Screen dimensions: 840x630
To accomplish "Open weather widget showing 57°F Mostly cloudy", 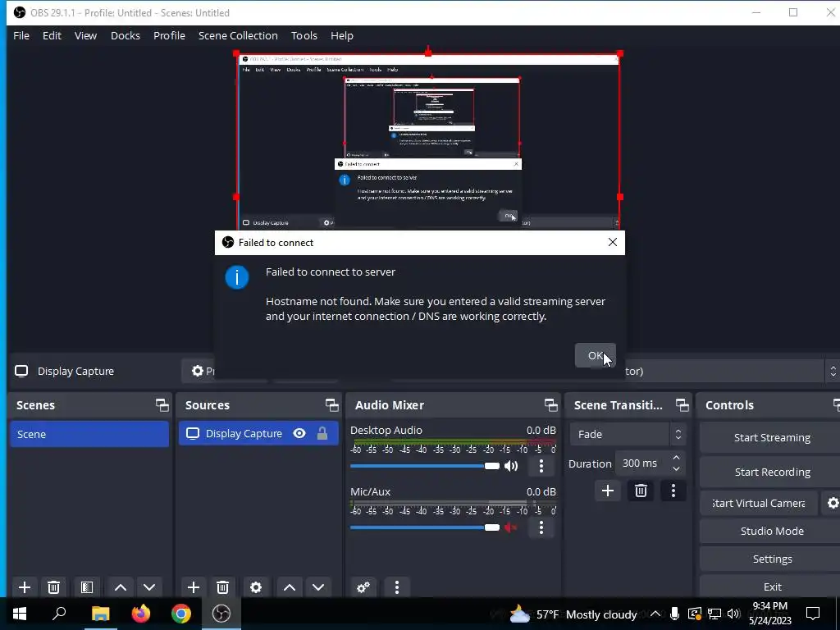I will (x=573, y=614).
